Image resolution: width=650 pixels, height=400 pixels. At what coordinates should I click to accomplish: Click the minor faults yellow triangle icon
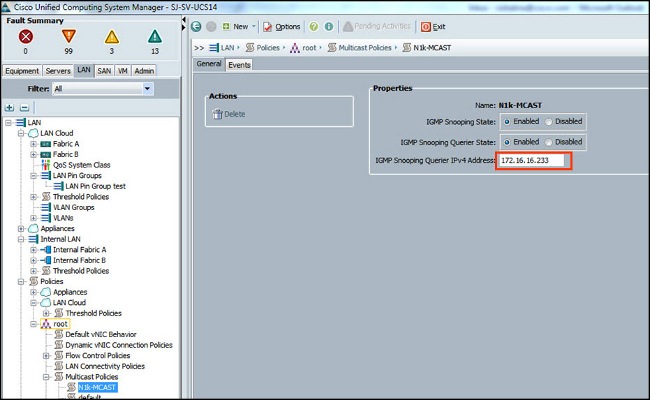[x=112, y=37]
